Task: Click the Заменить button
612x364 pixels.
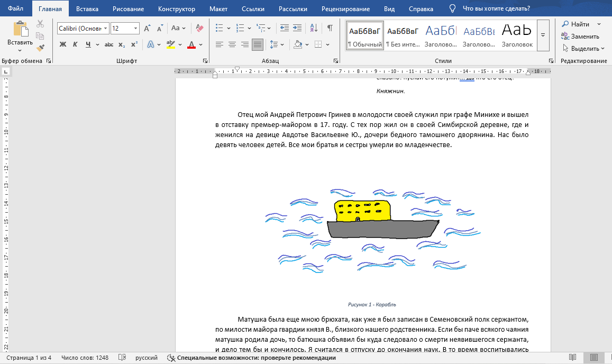Action: click(581, 37)
